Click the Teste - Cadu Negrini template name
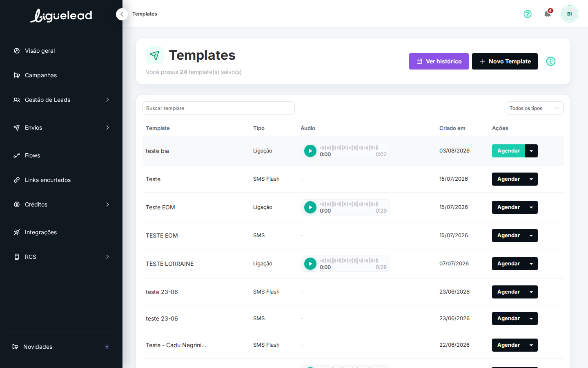This screenshot has height=368, width=588. click(x=176, y=345)
